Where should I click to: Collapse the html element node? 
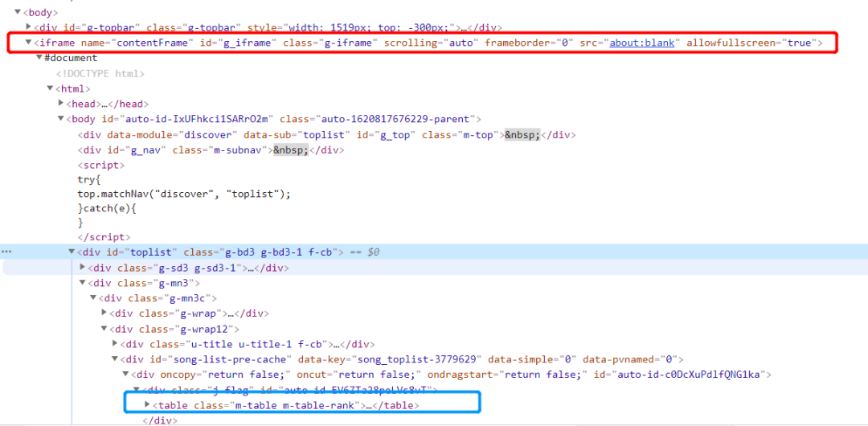pyautogui.click(x=51, y=88)
